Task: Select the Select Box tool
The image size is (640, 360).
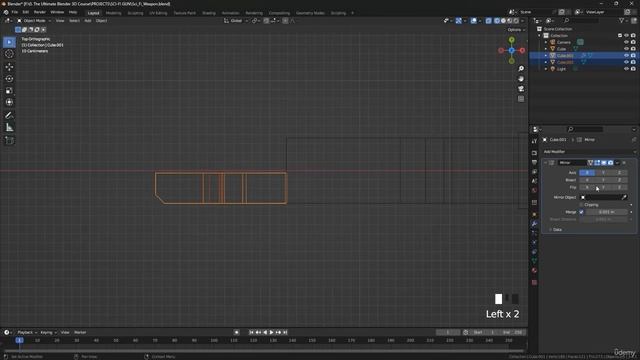Action: click(x=9, y=42)
